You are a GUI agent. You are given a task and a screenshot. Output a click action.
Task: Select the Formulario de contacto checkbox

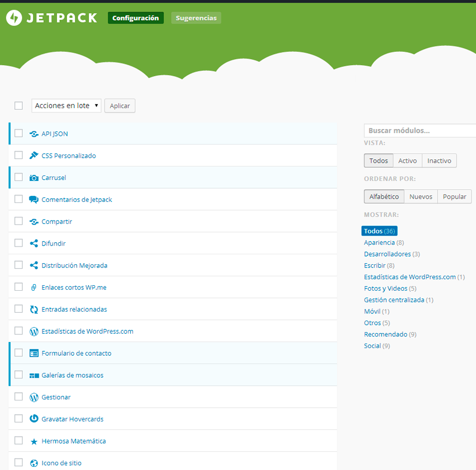click(19, 352)
